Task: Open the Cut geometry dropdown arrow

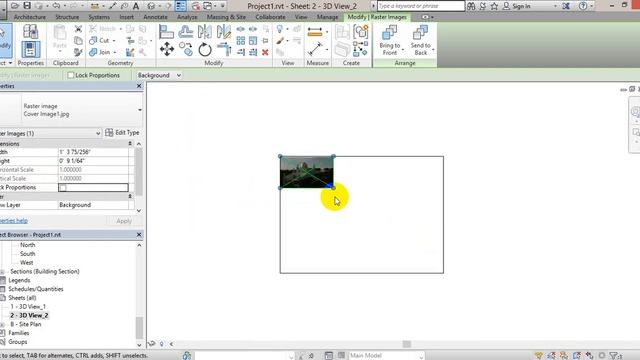Action: (x=114, y=41)
